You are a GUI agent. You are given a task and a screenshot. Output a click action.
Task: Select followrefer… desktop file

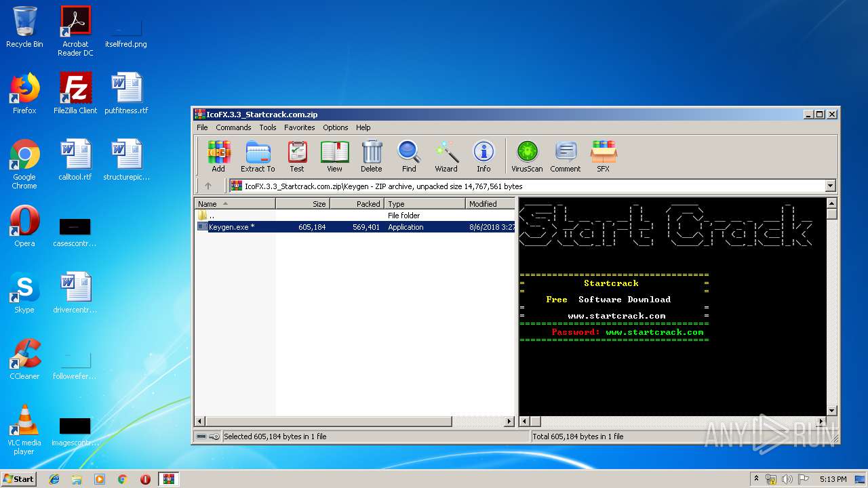[75, 365]
